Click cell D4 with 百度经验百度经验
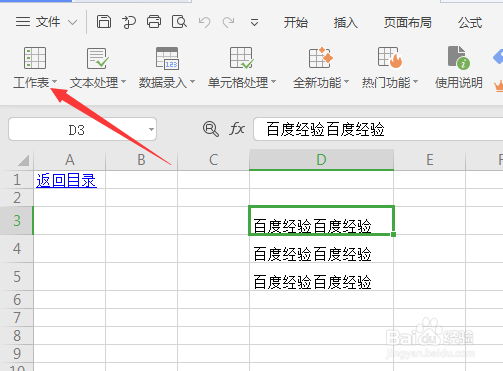The height and width of the screenshot is (371, 503). point(321,249)
